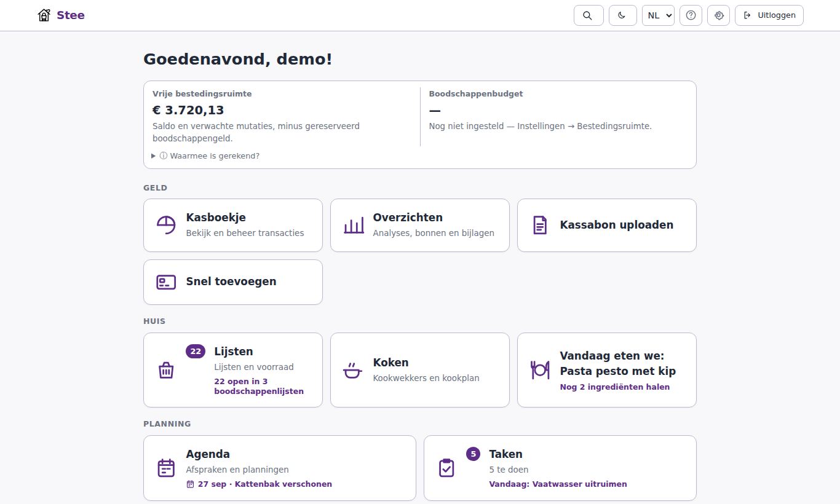Expand the 'Waarmee is gerekend?' disclosure
Screen dimensions: 840x504
(205, 156)
